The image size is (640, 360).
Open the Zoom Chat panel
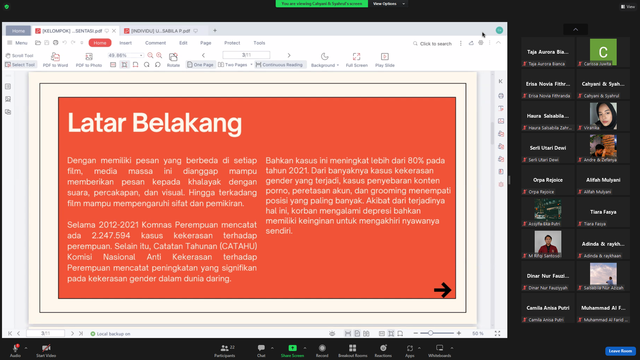click(261, 350)
